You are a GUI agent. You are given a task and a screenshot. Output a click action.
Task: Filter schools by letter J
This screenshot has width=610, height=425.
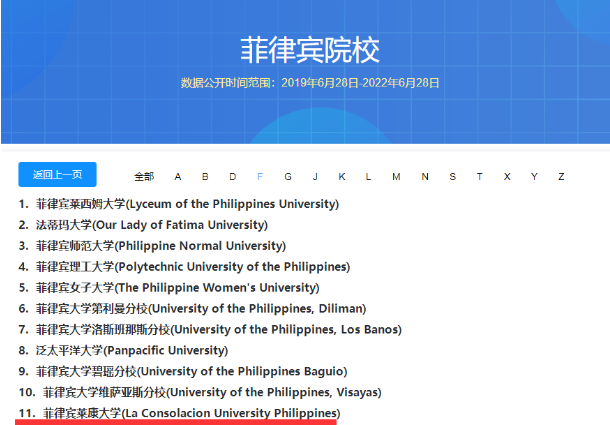pos(315,177)
